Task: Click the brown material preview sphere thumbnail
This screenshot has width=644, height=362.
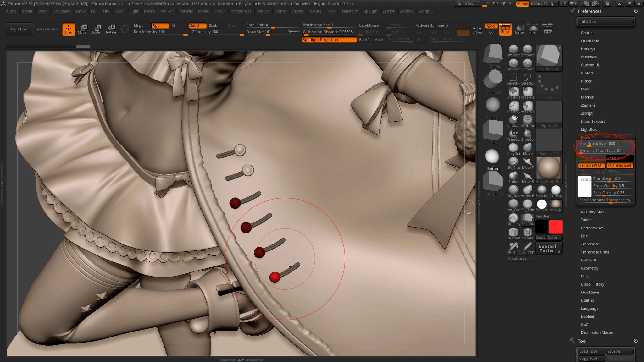Action: [x=548, y=168]
